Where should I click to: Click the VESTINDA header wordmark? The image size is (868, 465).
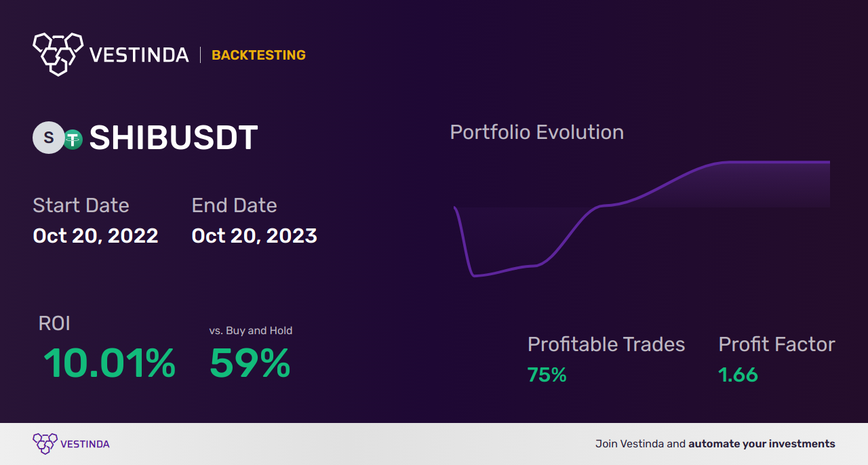[139, 55]
